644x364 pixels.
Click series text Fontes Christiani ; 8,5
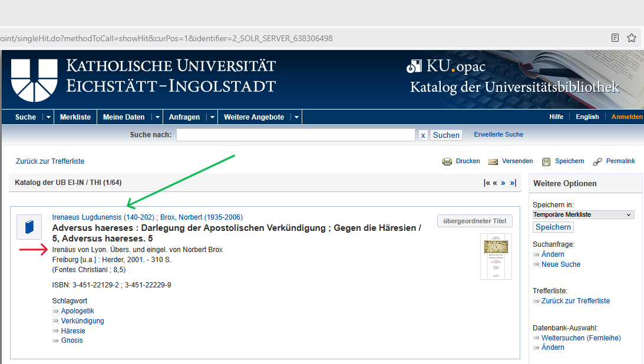coord(89,270)
